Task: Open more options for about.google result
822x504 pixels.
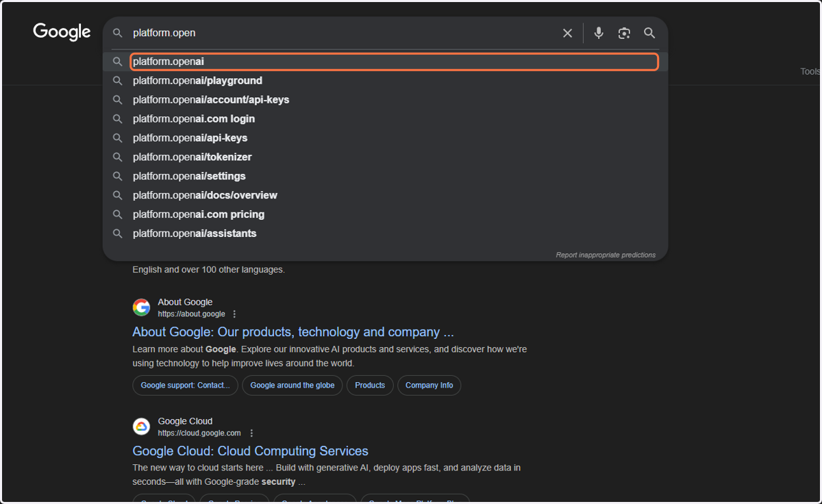Action: pyautogui.click(x=234, y=314)
